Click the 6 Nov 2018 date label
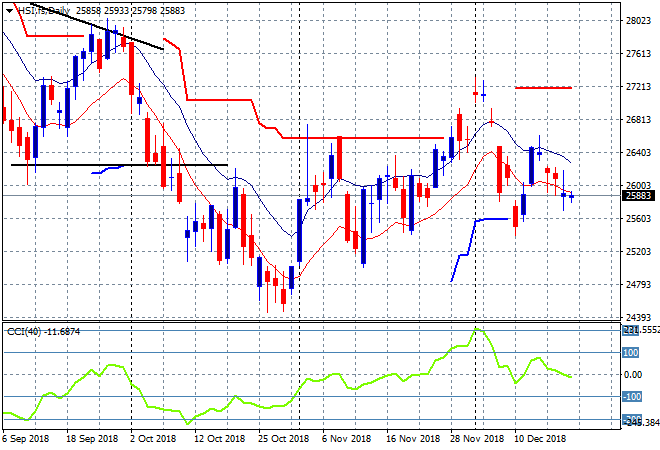 (x=346, y=439)
